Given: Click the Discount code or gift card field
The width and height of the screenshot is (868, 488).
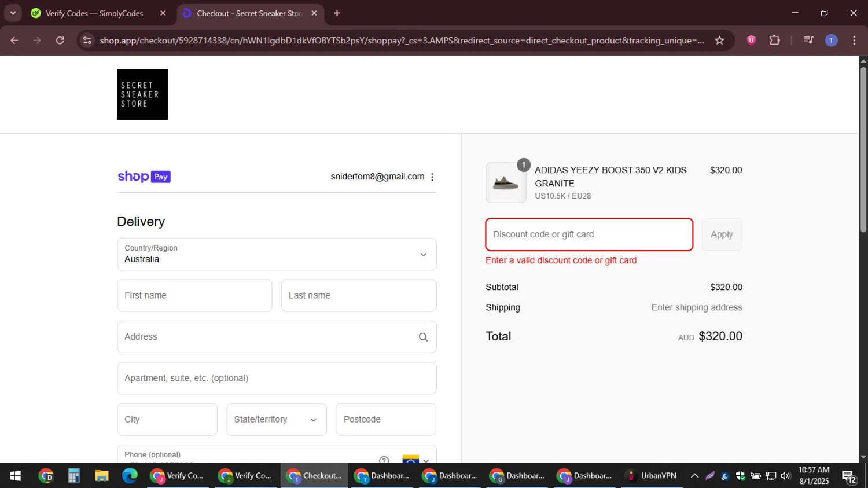Looking at the screenshot, I should [x=589, y=234].
